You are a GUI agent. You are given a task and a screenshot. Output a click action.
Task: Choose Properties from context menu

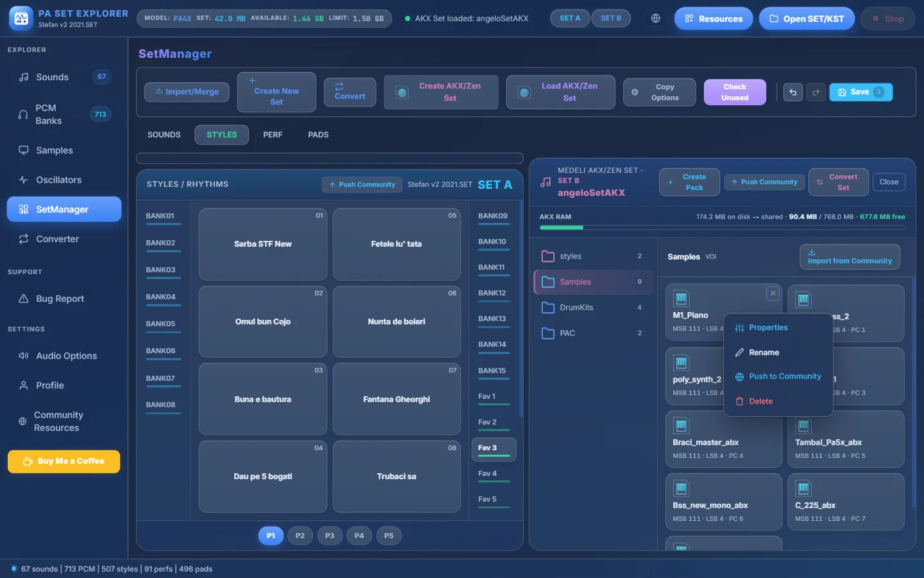pos(778,328)
